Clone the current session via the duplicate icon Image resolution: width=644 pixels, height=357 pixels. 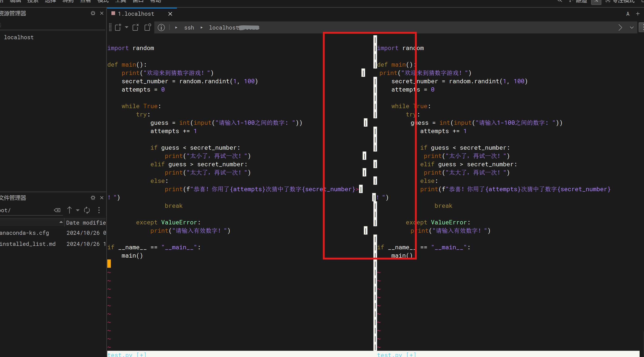(147, 27)
